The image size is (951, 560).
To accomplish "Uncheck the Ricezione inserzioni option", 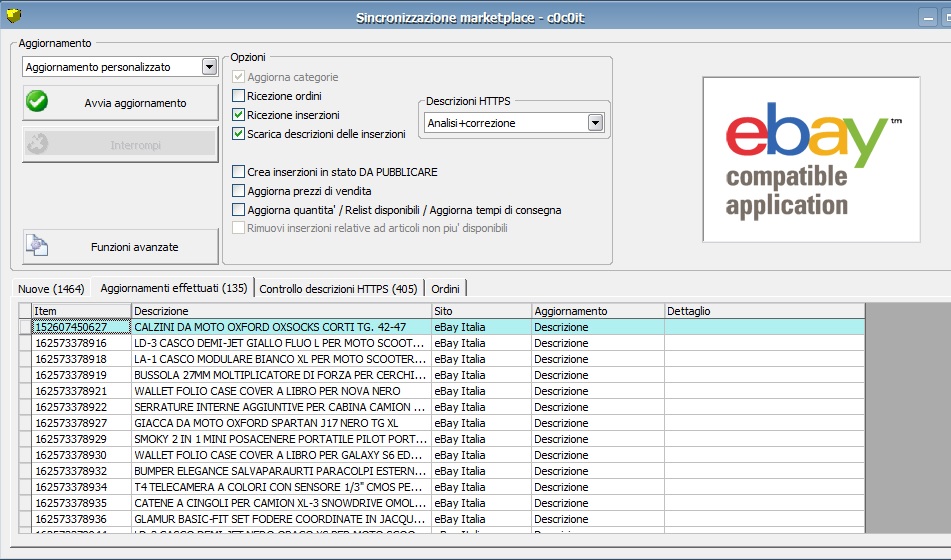I will (x=238, y=115).
